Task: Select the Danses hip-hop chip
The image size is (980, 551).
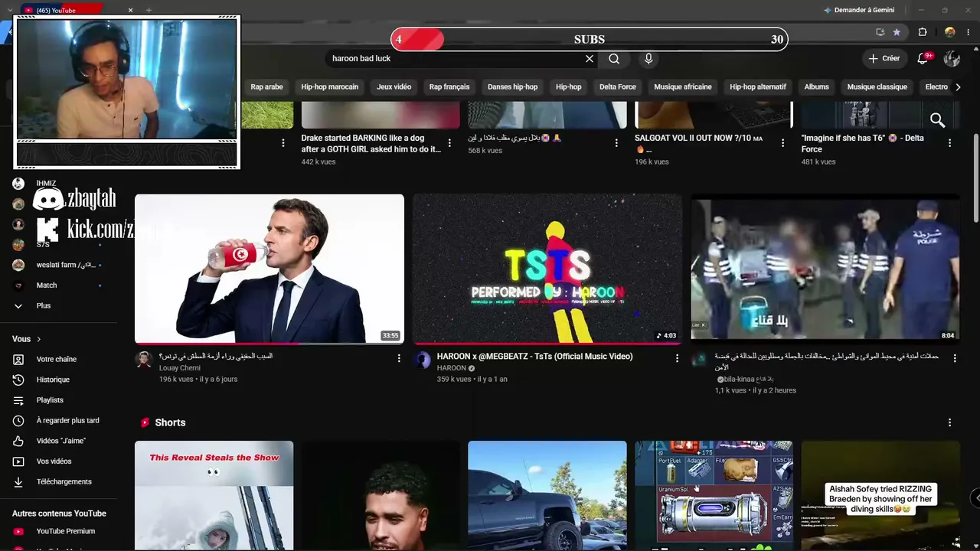Action: (x=512, y=87)
